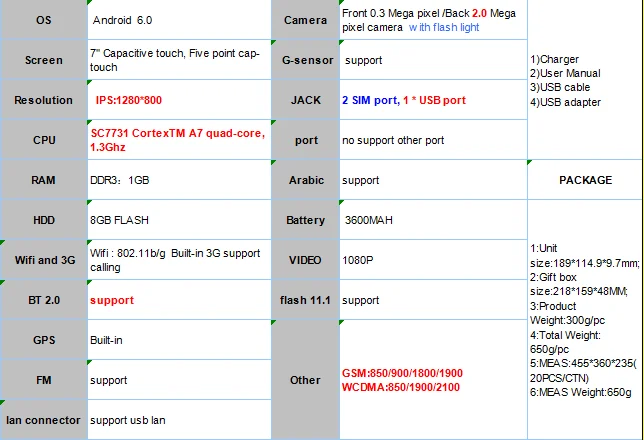Select the charger and accessories list cell
This screenshot has height=440, width=644.
pos(585,80)
